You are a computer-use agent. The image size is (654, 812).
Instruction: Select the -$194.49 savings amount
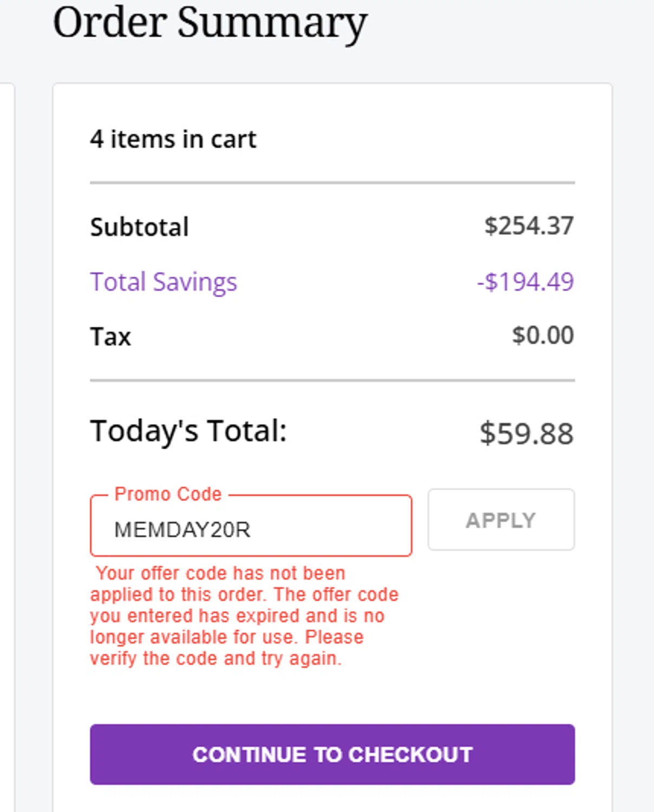coord(525,282)
